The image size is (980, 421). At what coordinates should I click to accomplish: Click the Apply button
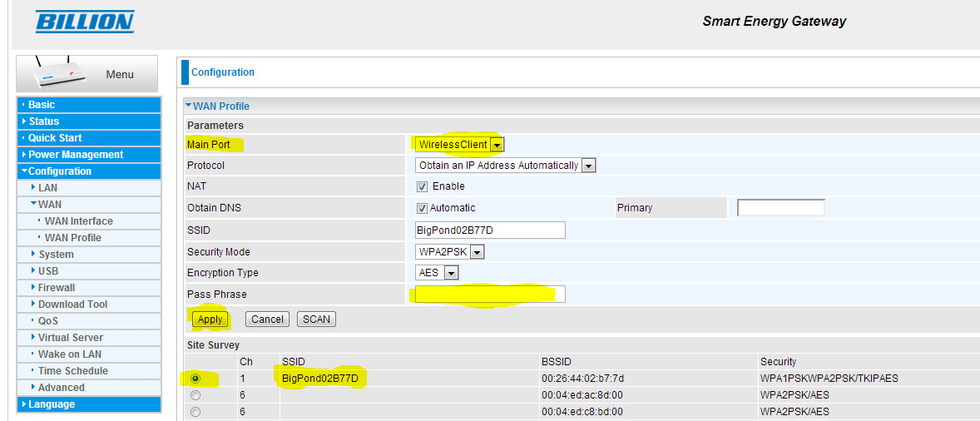[210, 319]
